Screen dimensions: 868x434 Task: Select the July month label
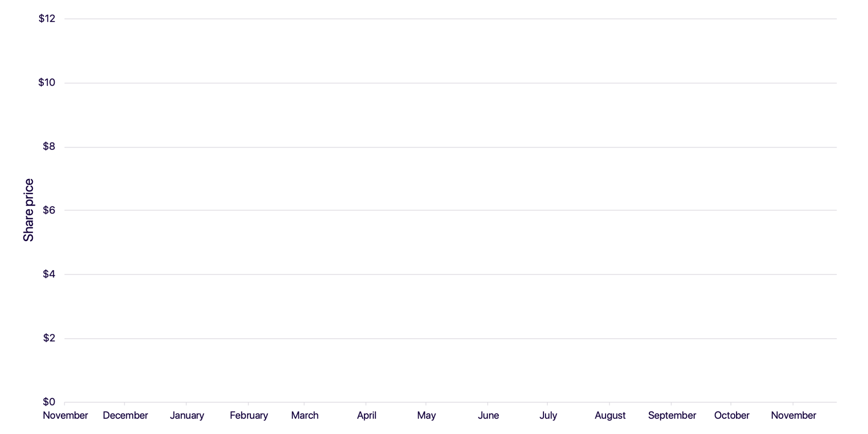coord(548,415)
